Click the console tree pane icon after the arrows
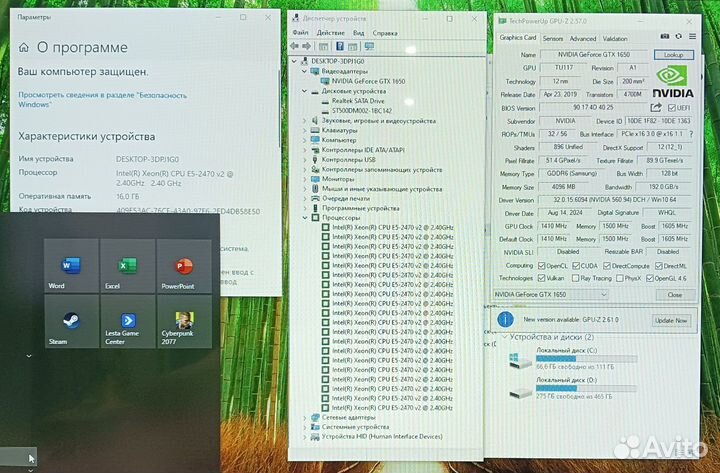 [x=323, y=46]
